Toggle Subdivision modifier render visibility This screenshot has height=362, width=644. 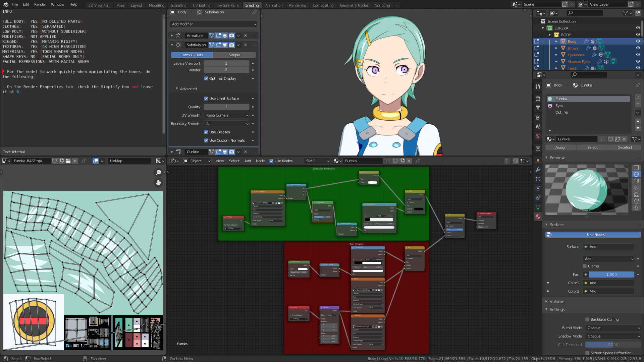(232, 45)
